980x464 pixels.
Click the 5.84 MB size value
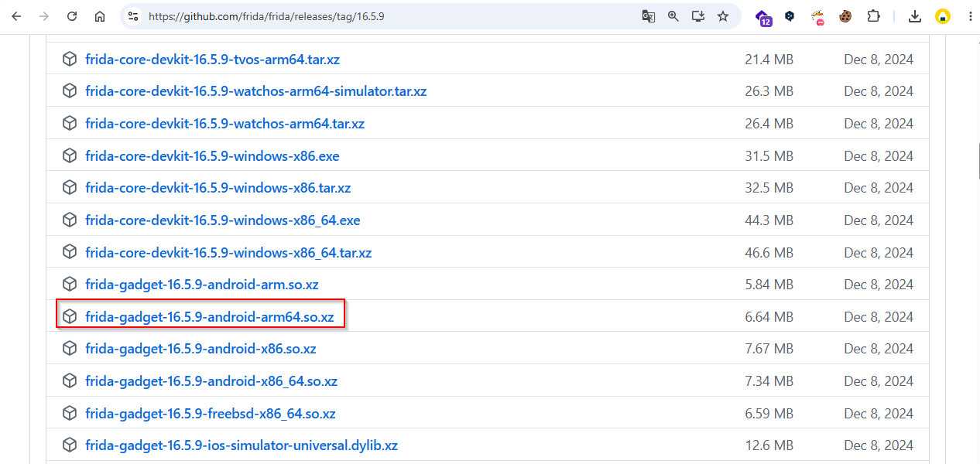pyautogui.click(x=769, y=285)
